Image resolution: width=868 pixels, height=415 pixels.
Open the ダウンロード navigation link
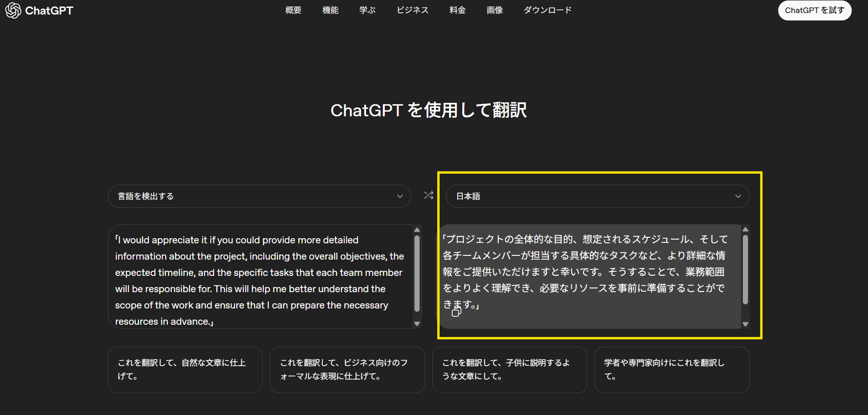[x=547, y=10]
